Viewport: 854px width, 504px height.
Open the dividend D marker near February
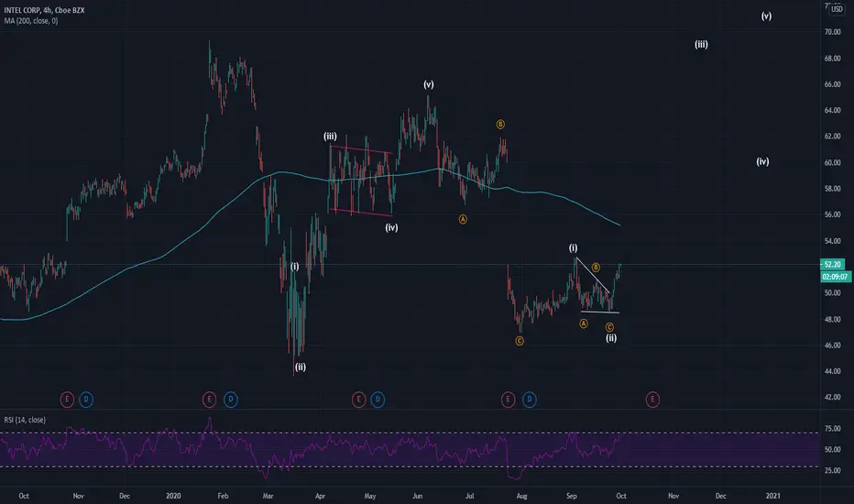click(230, 400)
